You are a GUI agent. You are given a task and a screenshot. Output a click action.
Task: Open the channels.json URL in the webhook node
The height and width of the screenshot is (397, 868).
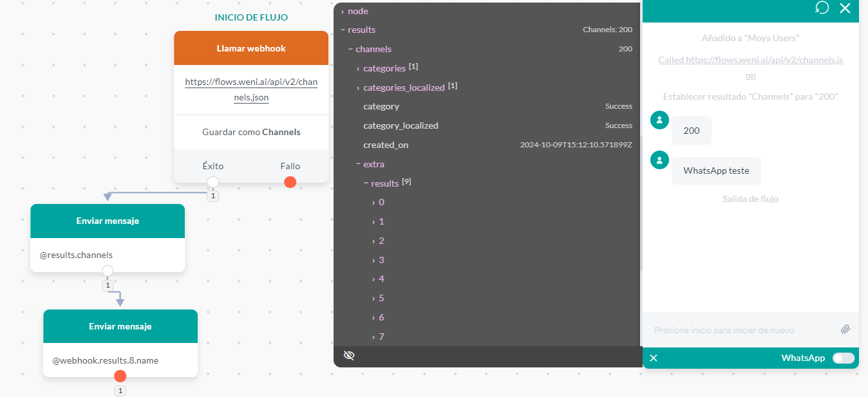[x=250, y=89]
